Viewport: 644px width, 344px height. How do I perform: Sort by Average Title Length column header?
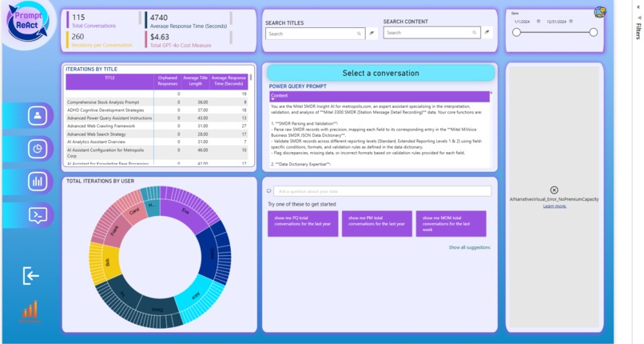click(195, 82)
